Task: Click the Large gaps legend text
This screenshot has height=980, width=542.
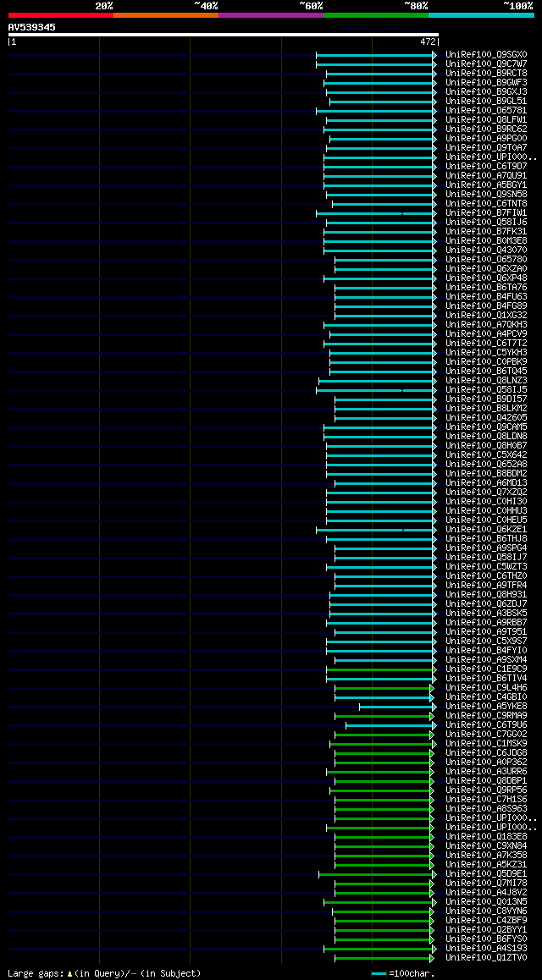Action: [104, 973]
